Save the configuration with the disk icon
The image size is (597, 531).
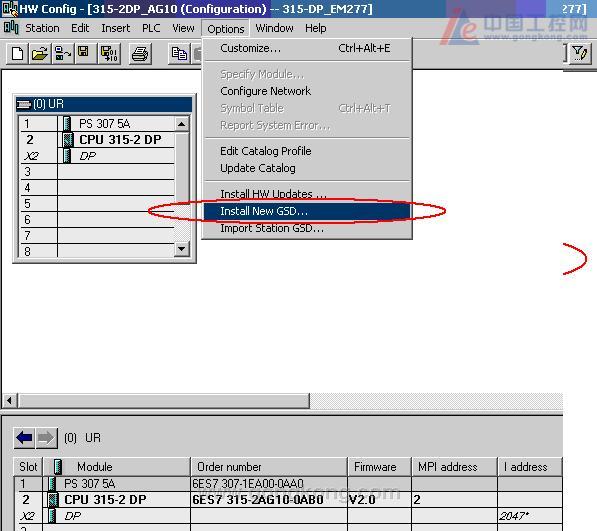pyautogui.click(x=84, y=54)
